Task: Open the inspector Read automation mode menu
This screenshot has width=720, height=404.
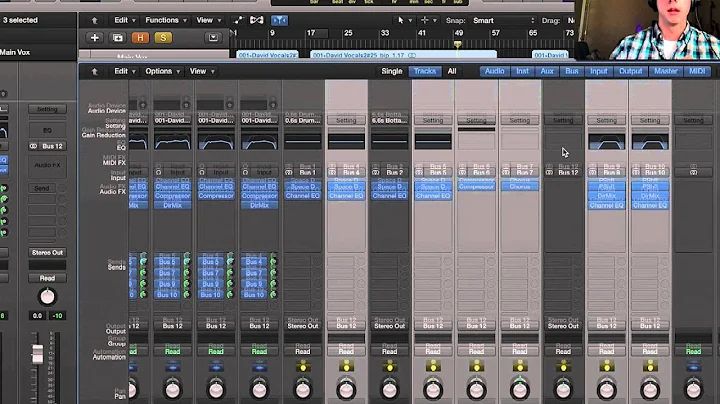Action: click(x=47, y=278)
